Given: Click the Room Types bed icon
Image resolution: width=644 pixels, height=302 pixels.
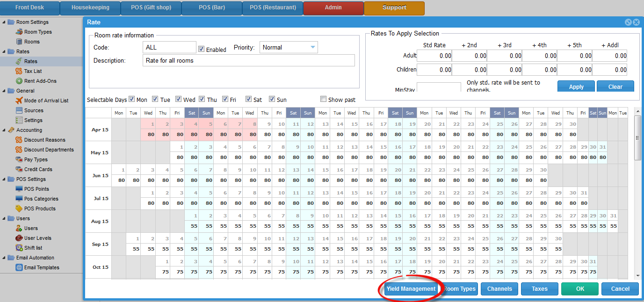Looking at the screenshot, I should click(x=19, y=32).
